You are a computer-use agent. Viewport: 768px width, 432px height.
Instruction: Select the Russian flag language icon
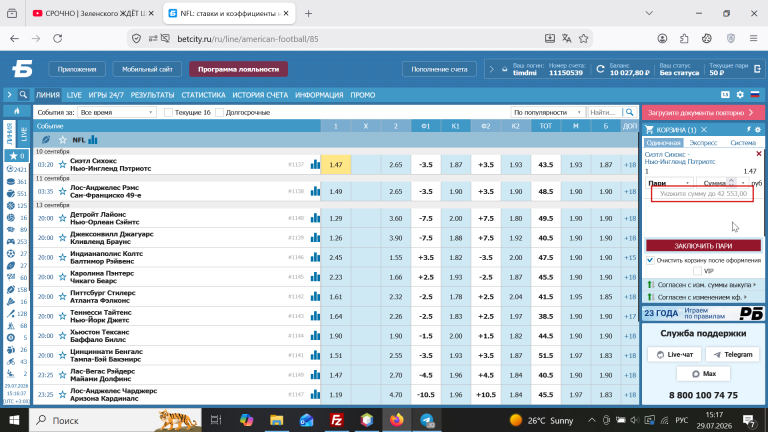point(755,95)
